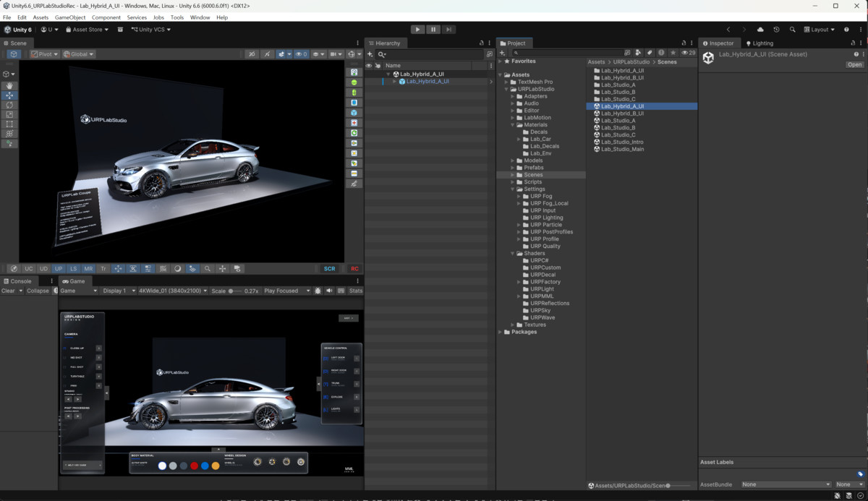Adjust the Game view Scale slider
This screenshot has height=501, width=868.
(235, 291)
